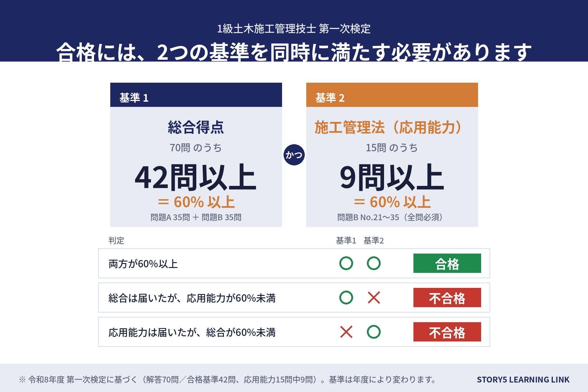
Task: Click the 9問以上 large text
Action: pyautogui.click(x=392, y=177)
